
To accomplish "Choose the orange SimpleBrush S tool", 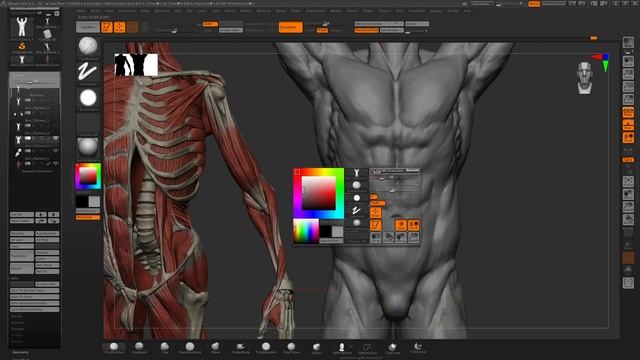I will tap(22, 47).
